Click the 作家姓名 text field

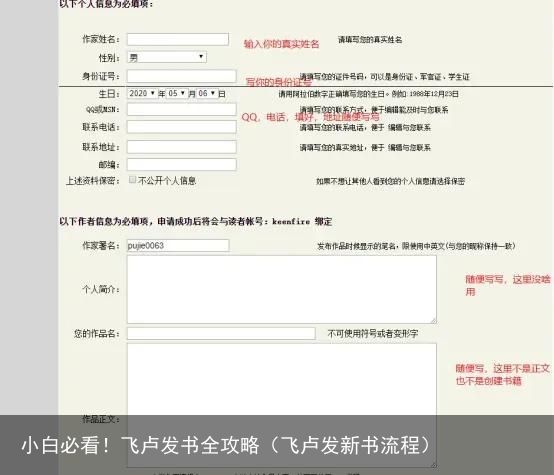tap(178, 39)
